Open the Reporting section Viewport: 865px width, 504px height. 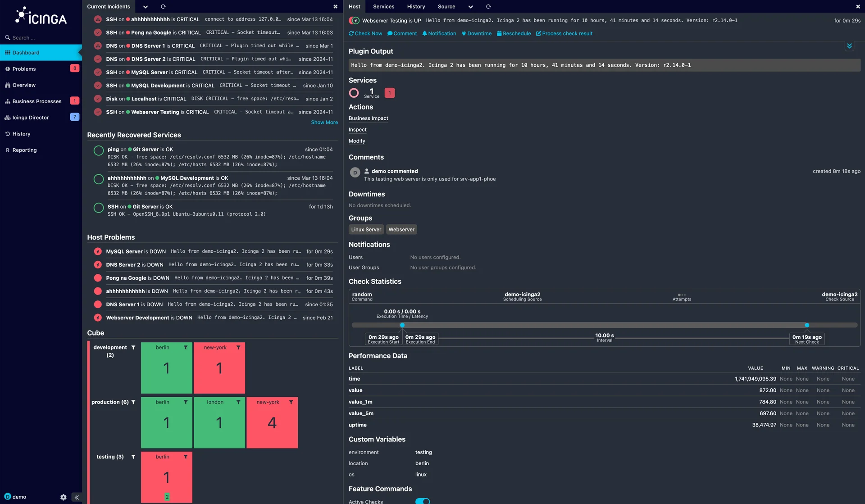point(24,150)
